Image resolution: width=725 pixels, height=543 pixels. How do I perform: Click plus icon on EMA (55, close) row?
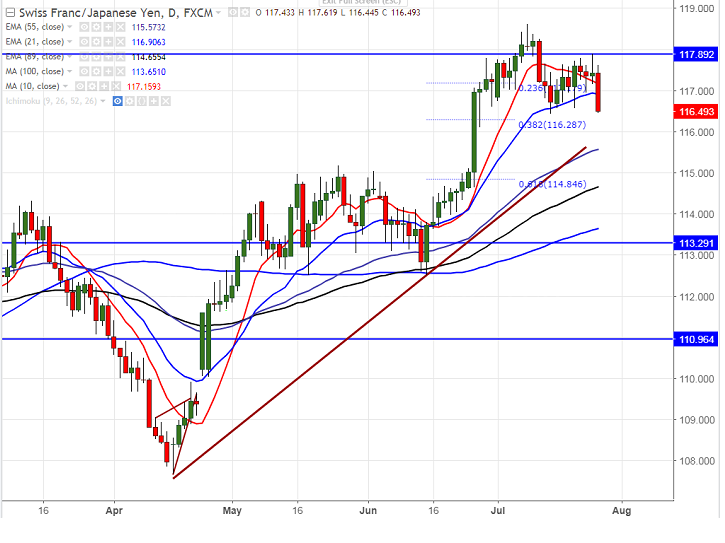[x=108, y=27]
